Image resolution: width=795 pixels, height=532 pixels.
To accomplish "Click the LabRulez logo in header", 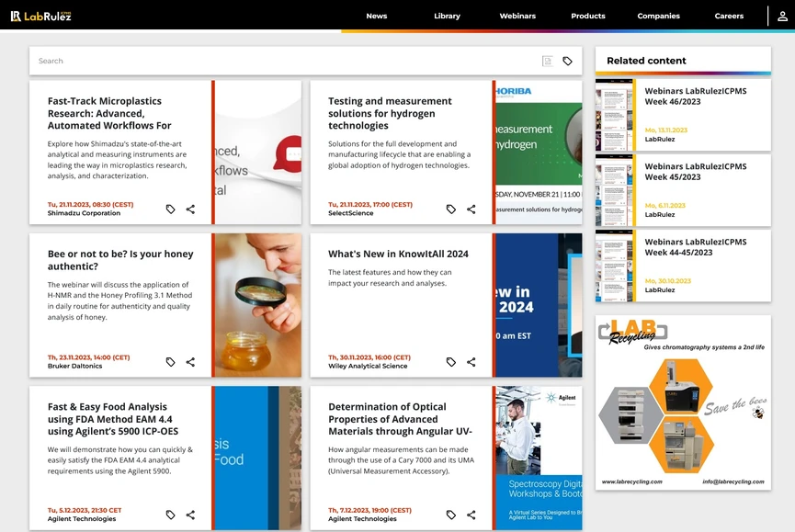I will 41,17.
